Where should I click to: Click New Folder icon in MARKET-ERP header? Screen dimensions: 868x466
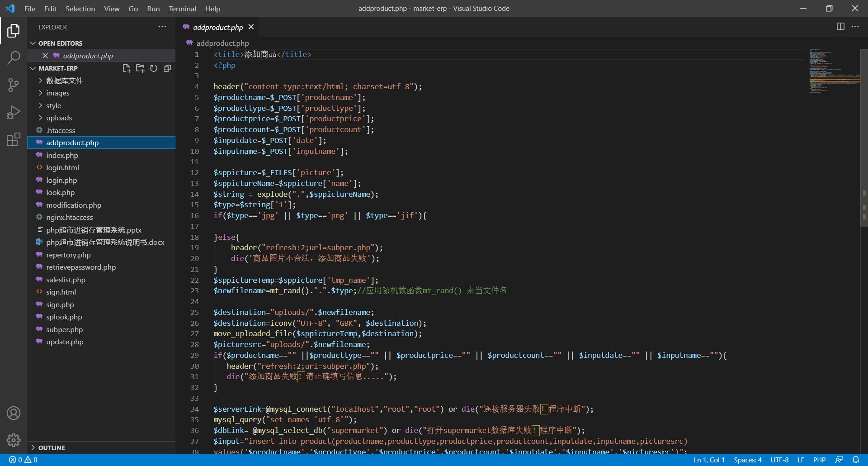pos(140,68)
